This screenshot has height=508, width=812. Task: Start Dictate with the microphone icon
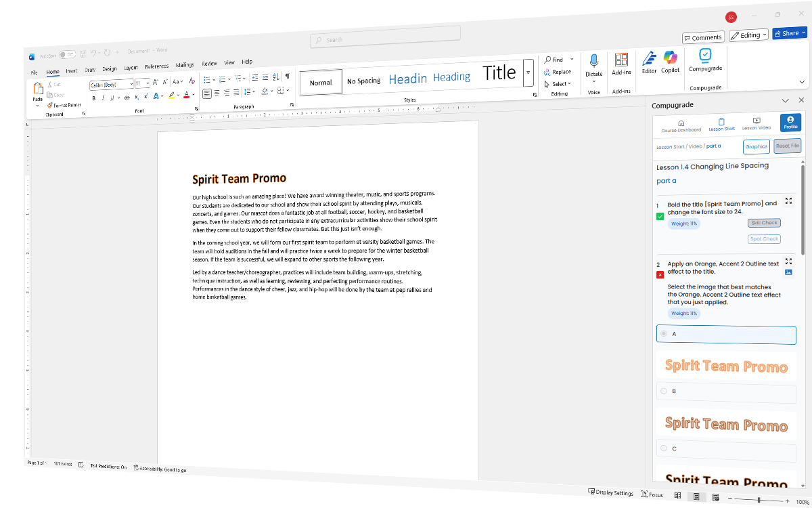pyautogui.click(x=593, y=62)
